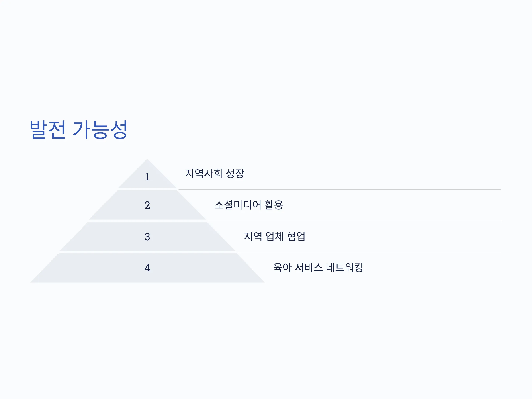532x399 pixels.
Task: Select the 지역 업체 협업 label
Action: click(x=274, y=236)
